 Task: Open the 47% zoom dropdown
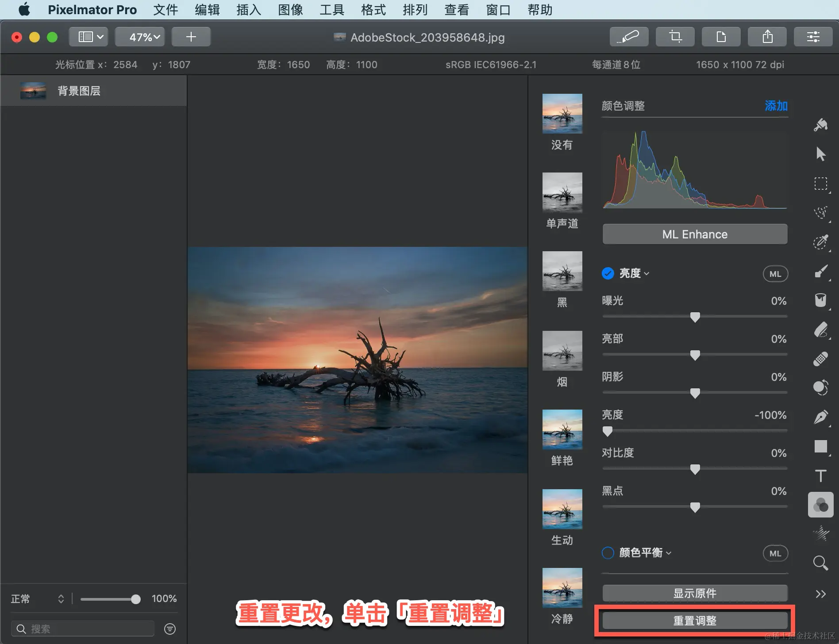(140, 37)
